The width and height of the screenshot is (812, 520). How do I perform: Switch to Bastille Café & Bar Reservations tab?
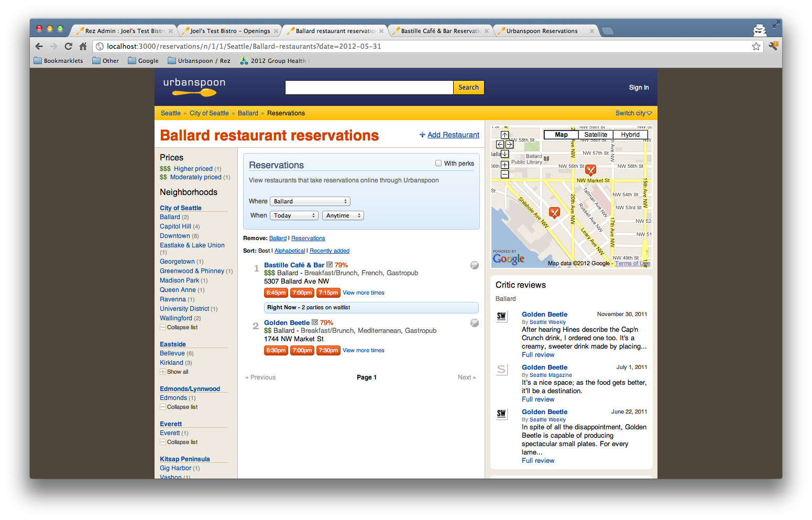click(440, 31)
